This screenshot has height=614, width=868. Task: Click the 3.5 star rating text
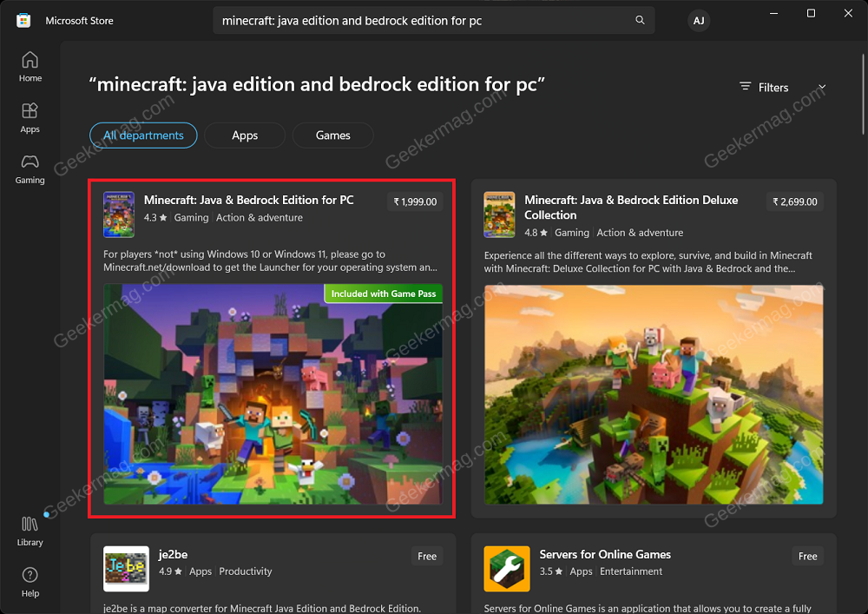551,571
